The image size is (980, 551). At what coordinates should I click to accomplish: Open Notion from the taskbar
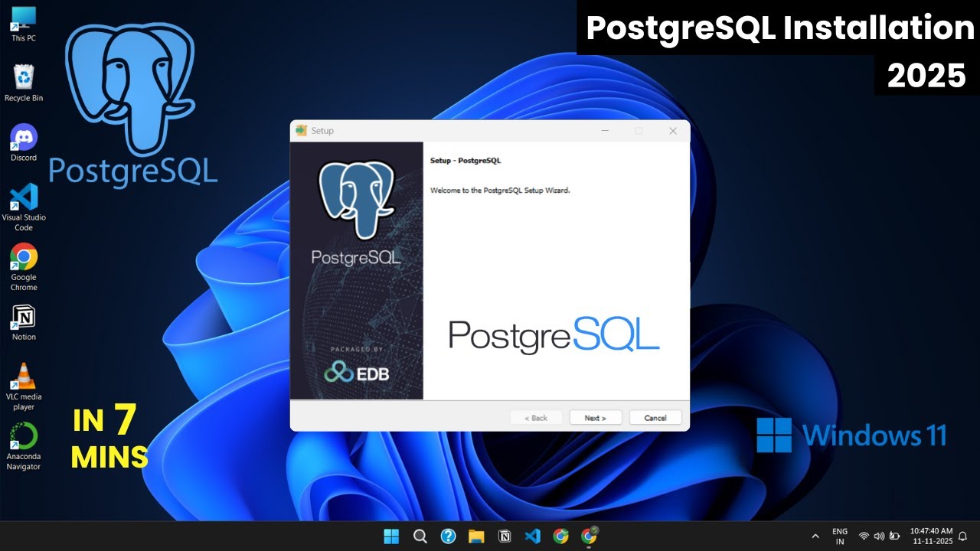pos(505,536)
